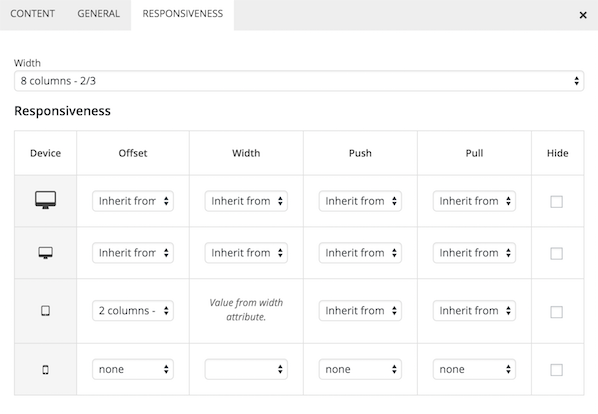Close the settings panel with X
The height and width of the screenshot is (414, 598).
(583, 15)
